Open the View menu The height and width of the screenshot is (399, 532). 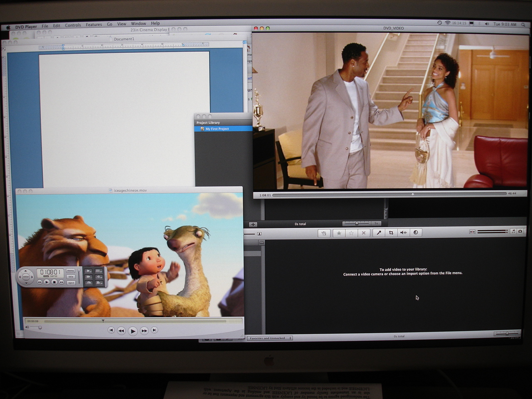tap(122, 24)
